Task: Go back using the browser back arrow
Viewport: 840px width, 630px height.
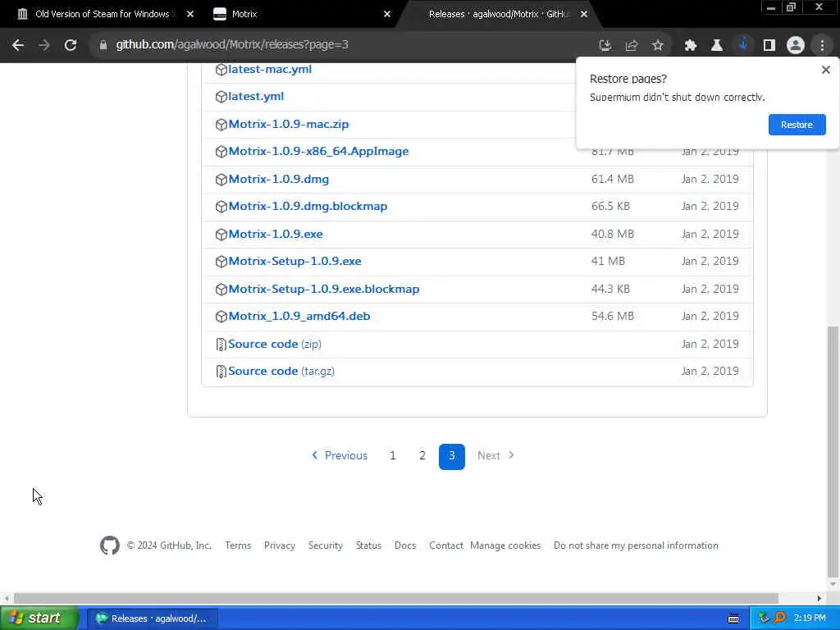Action: [18, 45]
